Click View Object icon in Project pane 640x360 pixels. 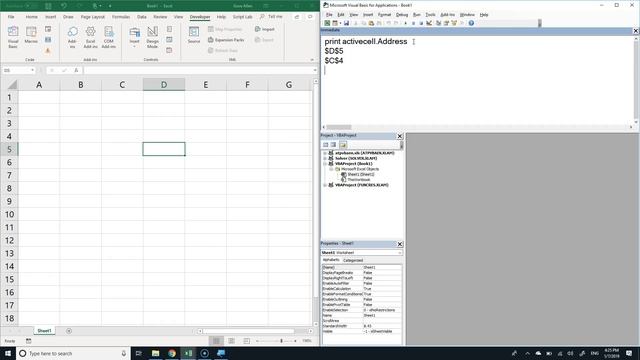point(333,145)
